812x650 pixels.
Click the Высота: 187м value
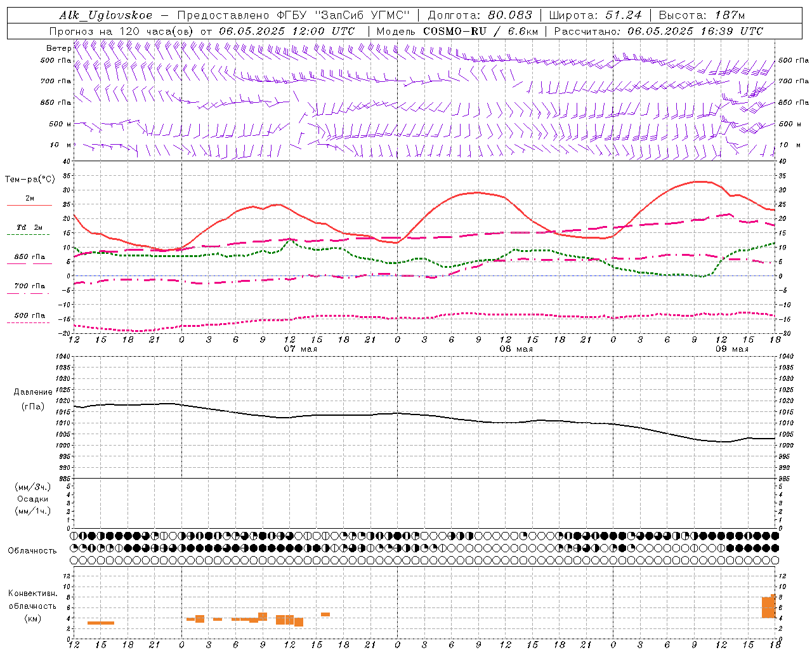702,15
